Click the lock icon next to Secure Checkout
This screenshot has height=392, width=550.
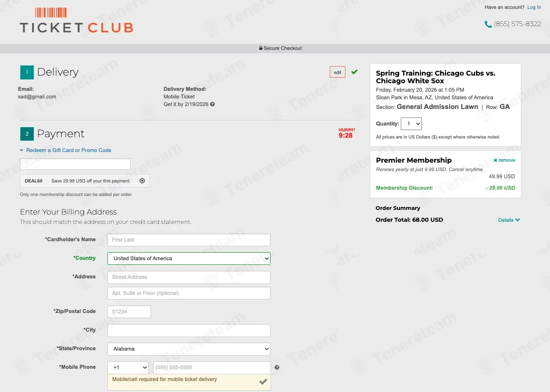click(x=261, y=48)
